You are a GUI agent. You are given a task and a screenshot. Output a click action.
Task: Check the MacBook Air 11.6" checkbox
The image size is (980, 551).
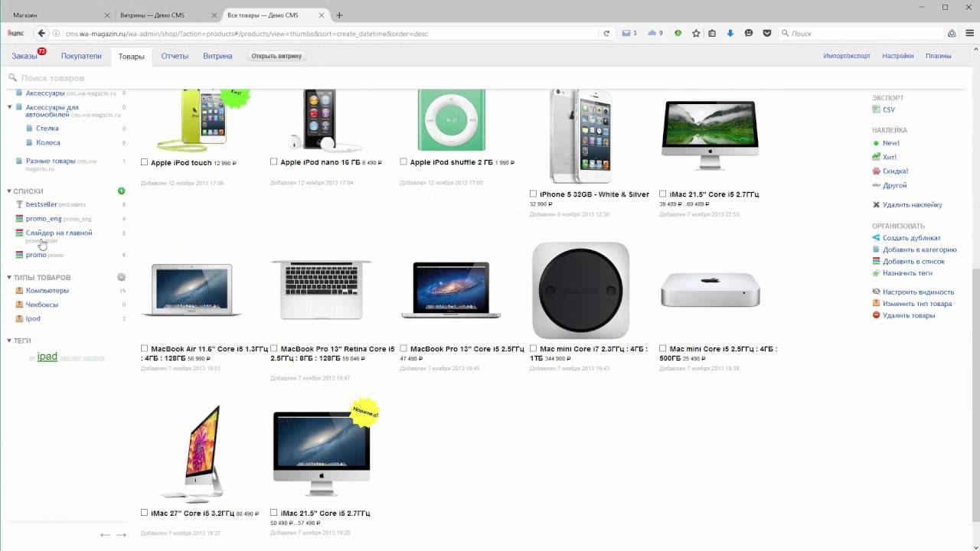[x=144, y=348]
